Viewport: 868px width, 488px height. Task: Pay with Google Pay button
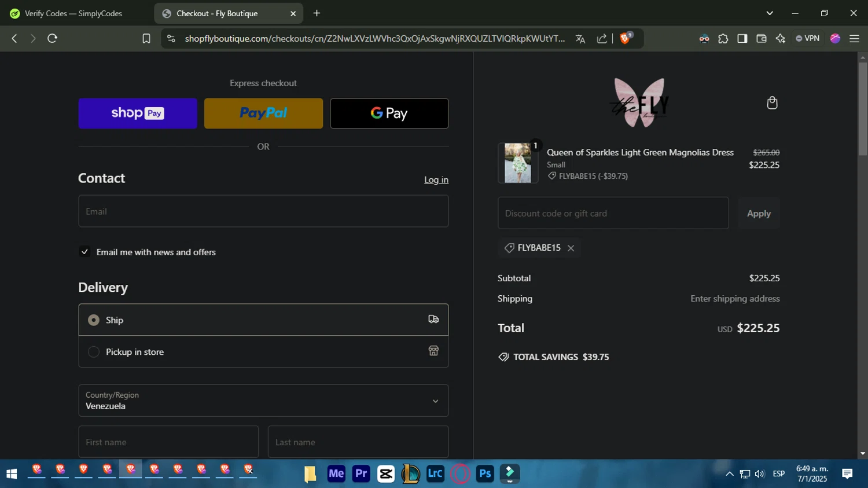click(x=389, y=113)
